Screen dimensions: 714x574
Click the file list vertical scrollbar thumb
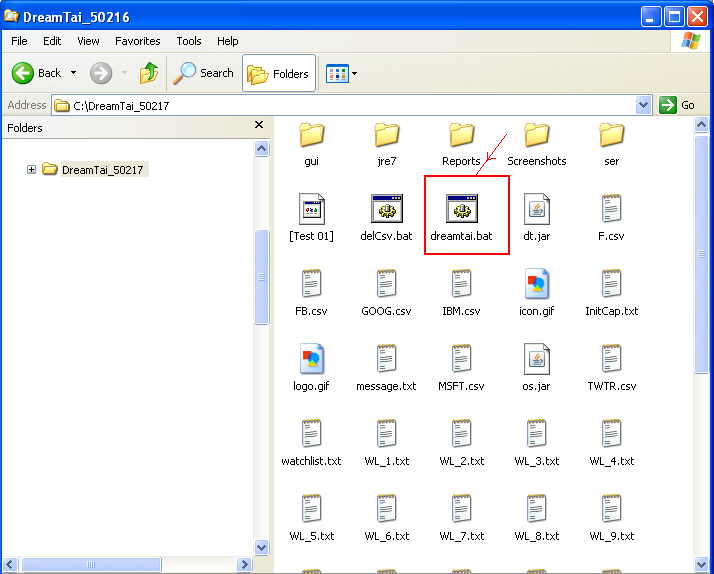click(x=701, y=254)
